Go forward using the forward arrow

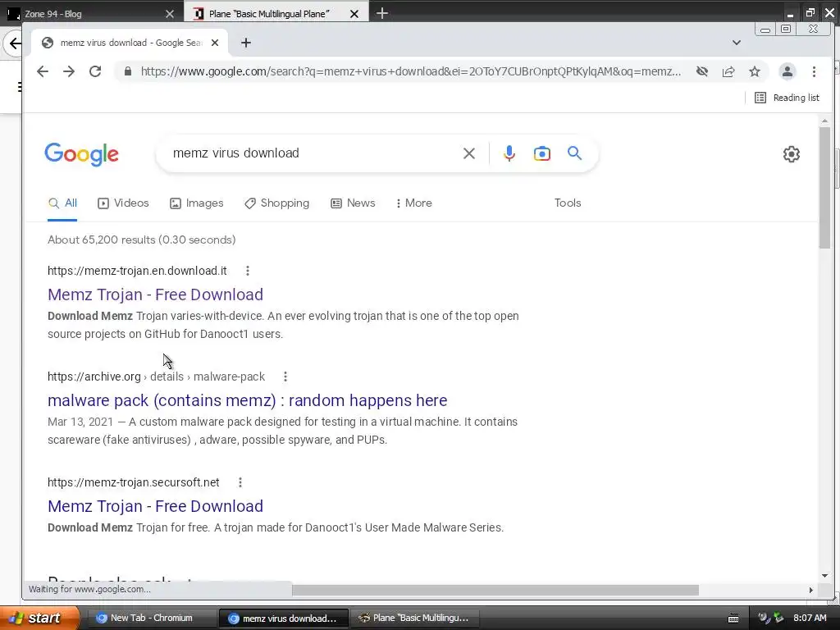pos(69,71)
